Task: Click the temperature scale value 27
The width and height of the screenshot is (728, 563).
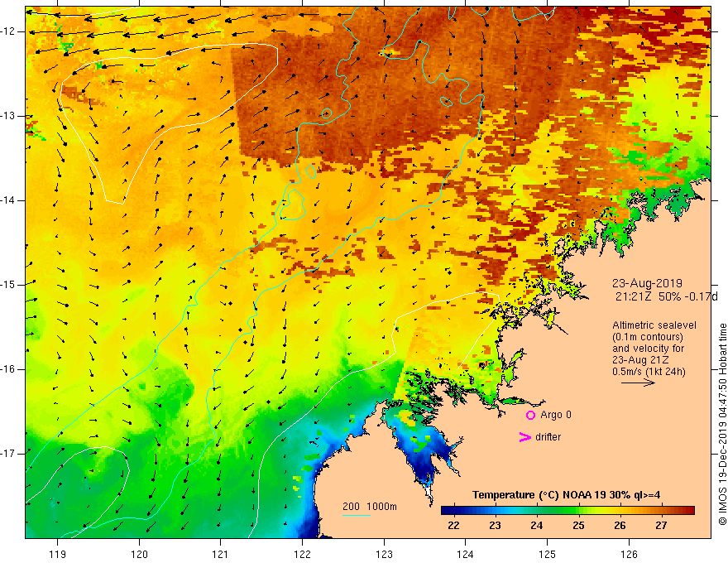Action: point(661,526)
